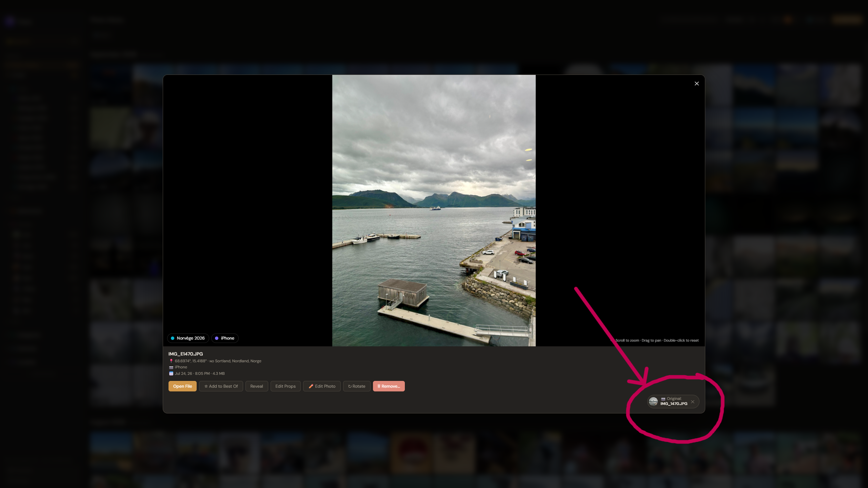868x488 pixels.
Task: Open the Edit Photo editor
Action: 322,386
